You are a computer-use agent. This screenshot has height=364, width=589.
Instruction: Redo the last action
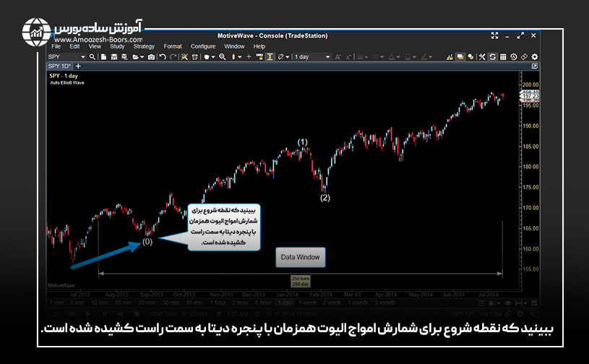click(173, 56)
